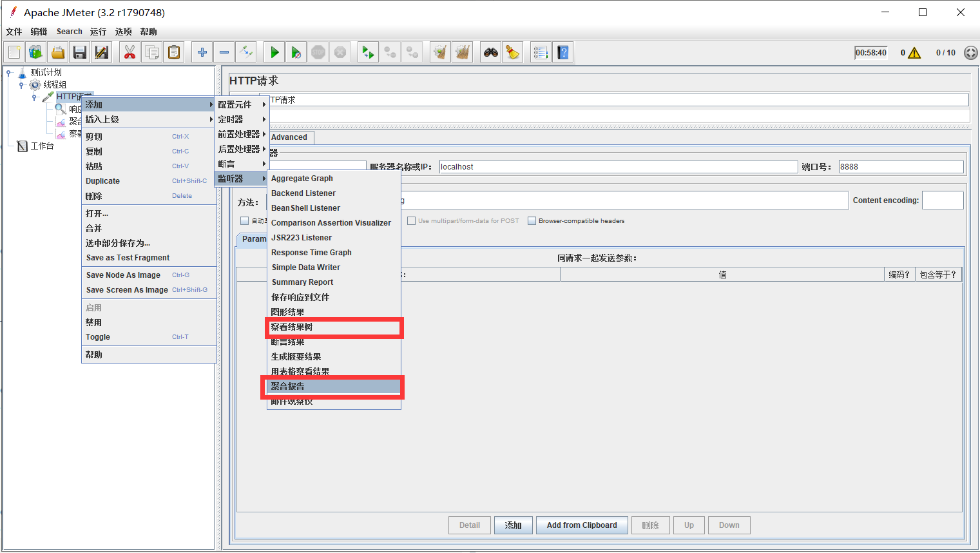Open the 选项 menu
Image resolution: width=980 pixels, height=553 pixels.
coord(123,32)
